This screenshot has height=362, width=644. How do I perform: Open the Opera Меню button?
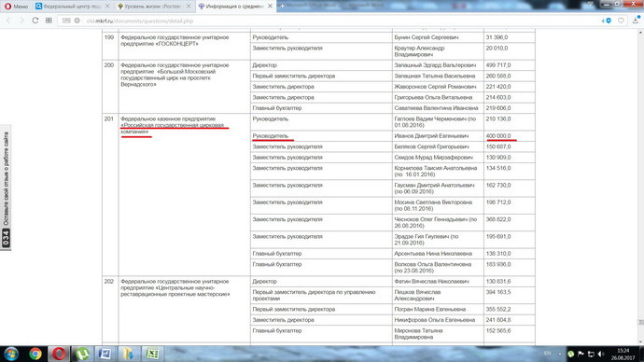pyautogui.click(x=16, y=7)
